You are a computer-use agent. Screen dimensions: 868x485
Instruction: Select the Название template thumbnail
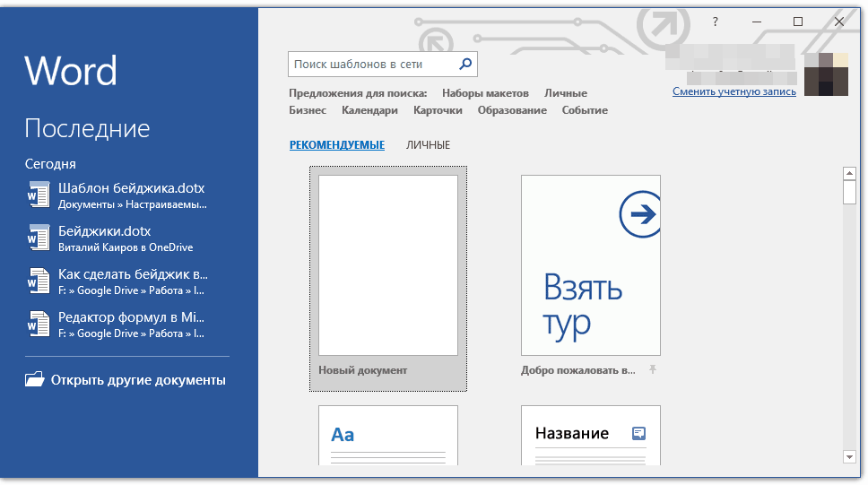coord(591,435)
